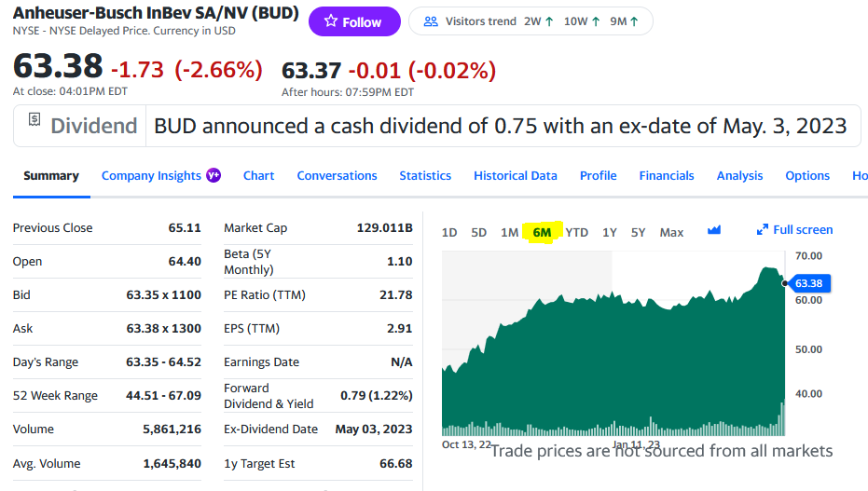Image resolution: width=868 pixels, height=491 pixels.
Task: Open the Financials tab
Action: click(x=667, y=176)
